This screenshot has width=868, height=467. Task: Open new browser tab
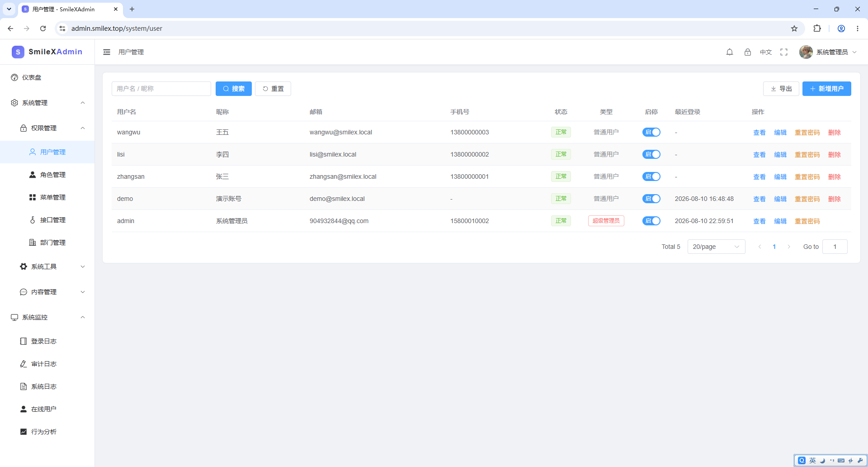pyautogui.click(x=132, y=9)
